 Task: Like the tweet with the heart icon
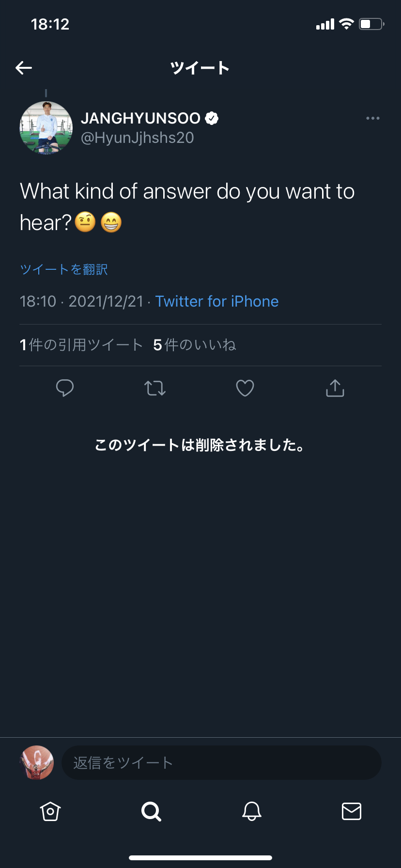(x=245, y=388)
